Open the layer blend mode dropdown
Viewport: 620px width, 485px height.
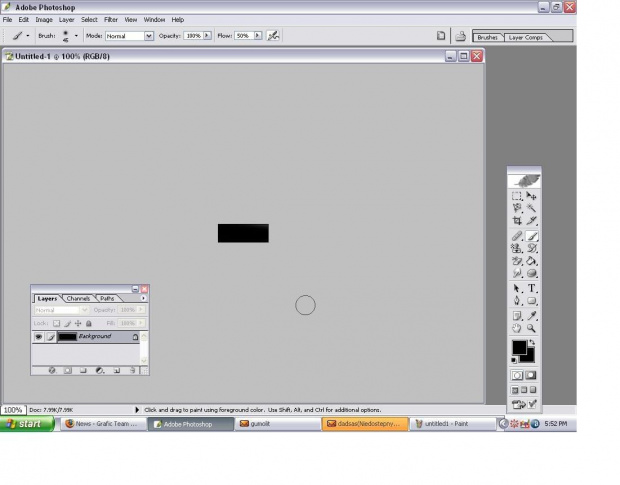[x=61, y=310]
